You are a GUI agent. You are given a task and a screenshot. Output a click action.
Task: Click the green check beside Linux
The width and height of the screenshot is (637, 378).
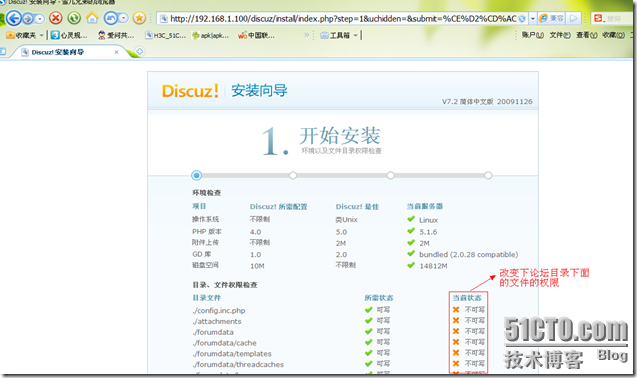(411, 219)
